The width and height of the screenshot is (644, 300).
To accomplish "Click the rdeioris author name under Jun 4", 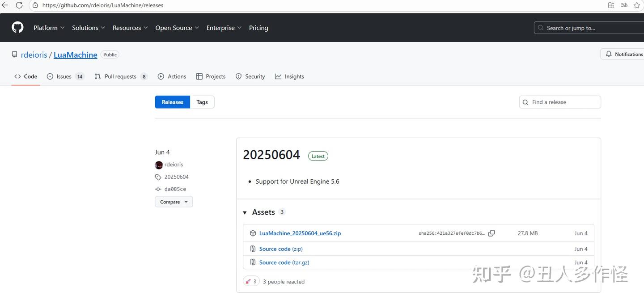I will 174,165.
